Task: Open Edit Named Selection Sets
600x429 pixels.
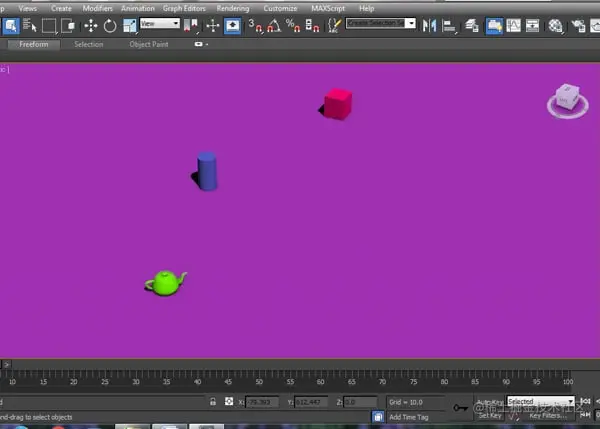Action: 334,26
